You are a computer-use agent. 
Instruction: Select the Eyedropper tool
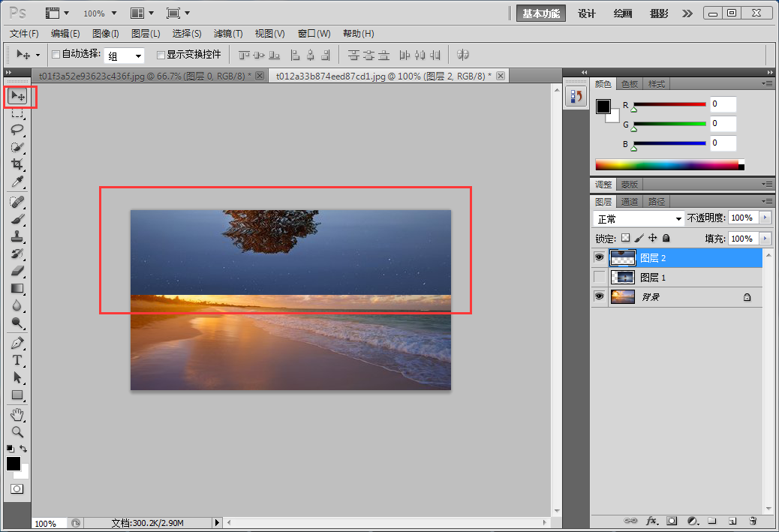coord(17,182)
